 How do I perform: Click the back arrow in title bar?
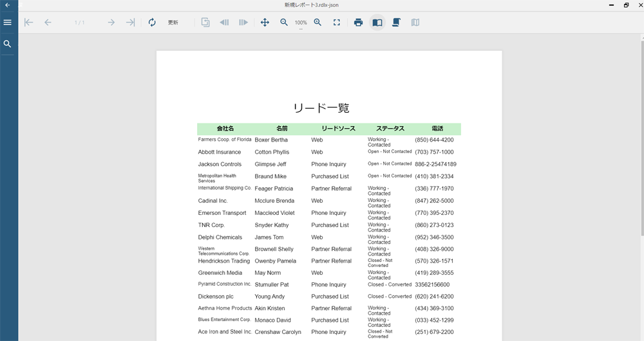pyautogui.click(x=7, y=5)
